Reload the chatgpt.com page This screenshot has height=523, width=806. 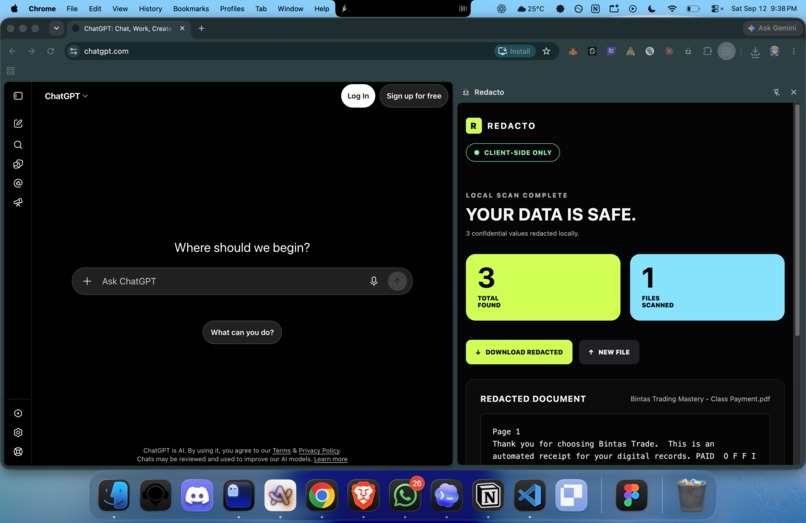50,51
